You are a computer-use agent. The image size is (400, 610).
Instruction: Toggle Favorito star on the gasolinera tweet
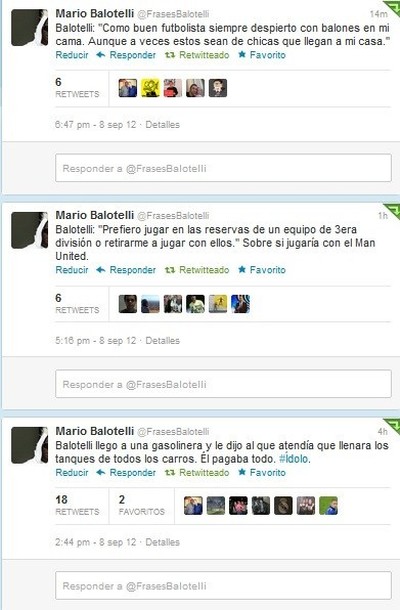[x=262, y=473]
